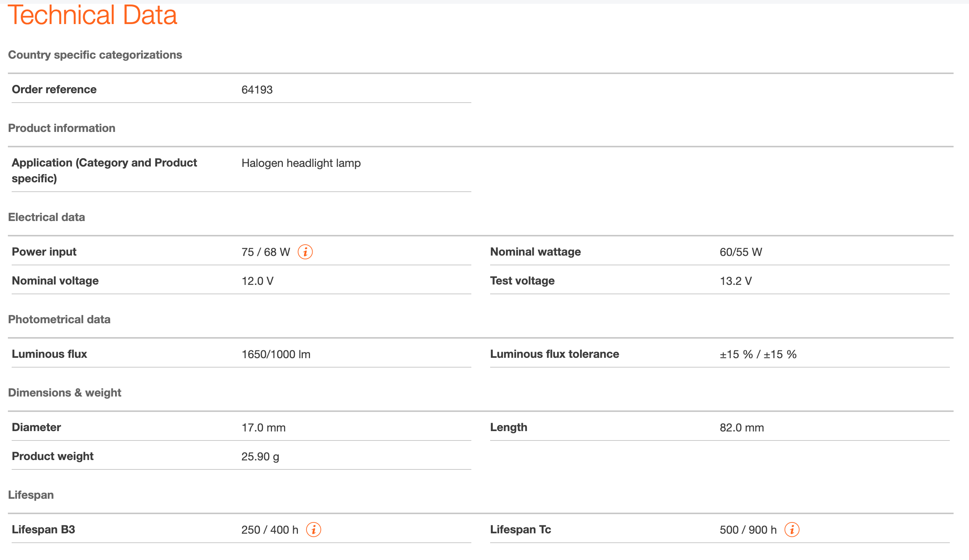969x560 pixels.
Task: Click the Nominal wattage value 60/55 W
Action: click(x=741, y=252)
